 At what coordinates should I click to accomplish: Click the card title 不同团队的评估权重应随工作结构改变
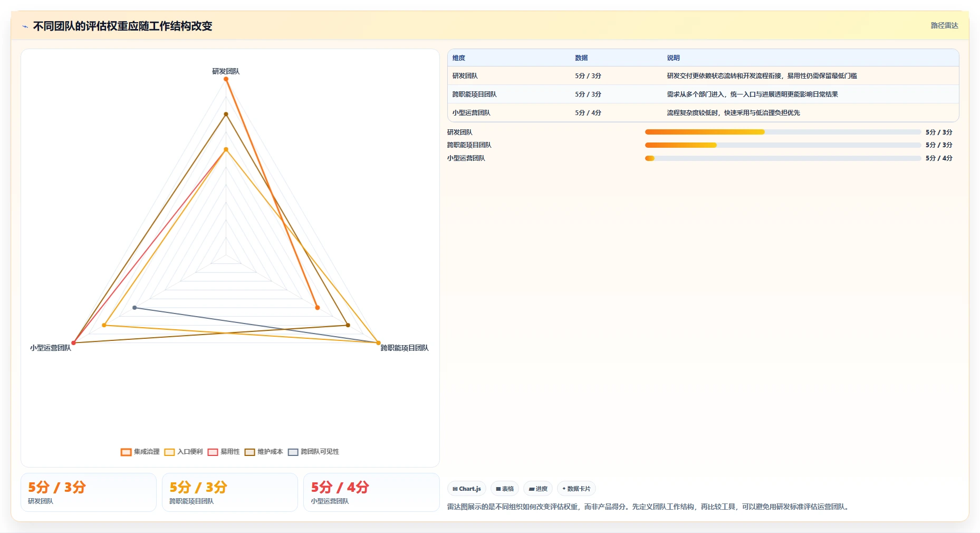click(x=122, y=26)
